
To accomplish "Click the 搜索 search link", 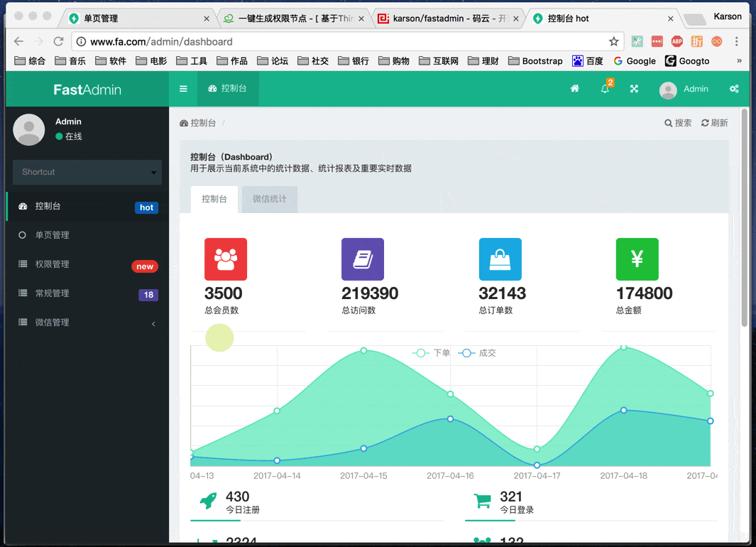I will (x=678, y=123).
